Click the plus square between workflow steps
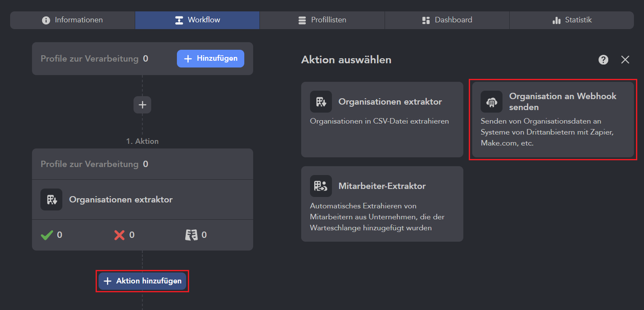Viewport: 644px width, 310px height. point(142,105)
